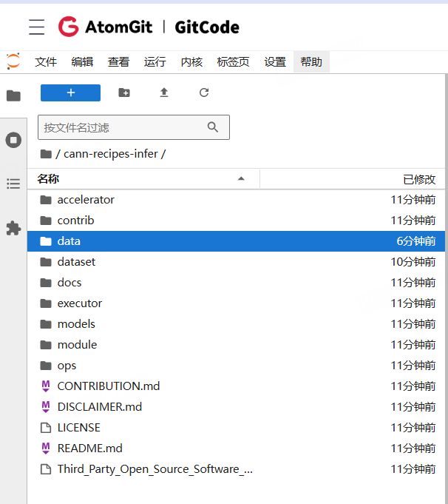Click the vertical scrollbar of the file panel
Image resolution: width=448 pixels, height=504 pixels.
click(447, 289)
